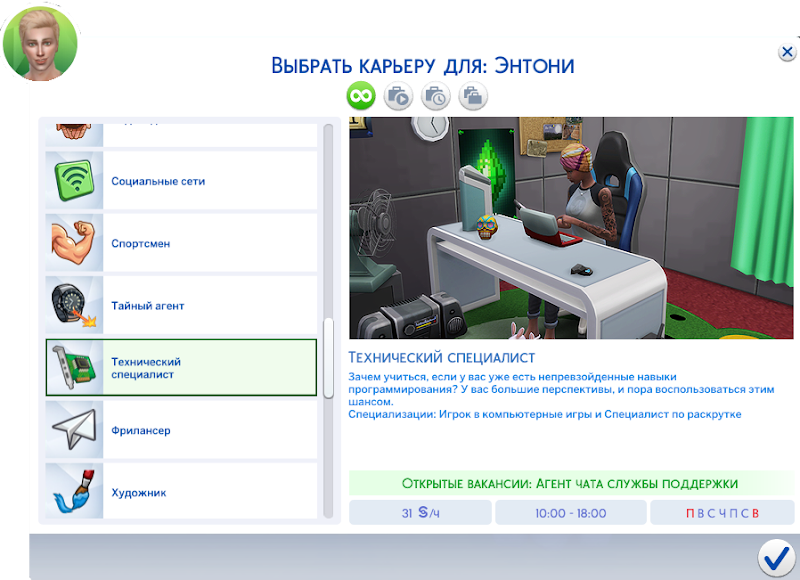This screenshot has height=580, width=800.
Task: Choose the Художник career
Action: click(x=181, y=491)
